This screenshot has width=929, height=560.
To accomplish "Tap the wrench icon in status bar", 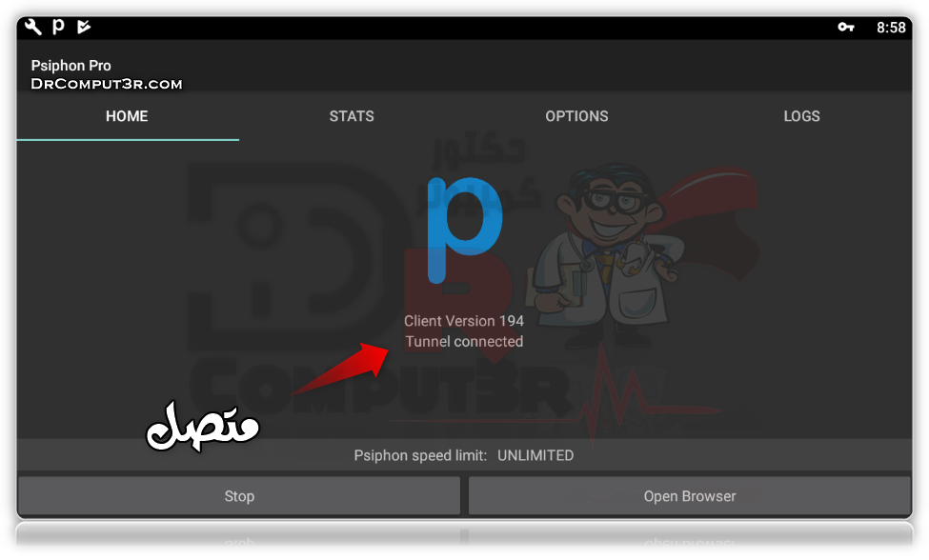I will click(32, 27).
